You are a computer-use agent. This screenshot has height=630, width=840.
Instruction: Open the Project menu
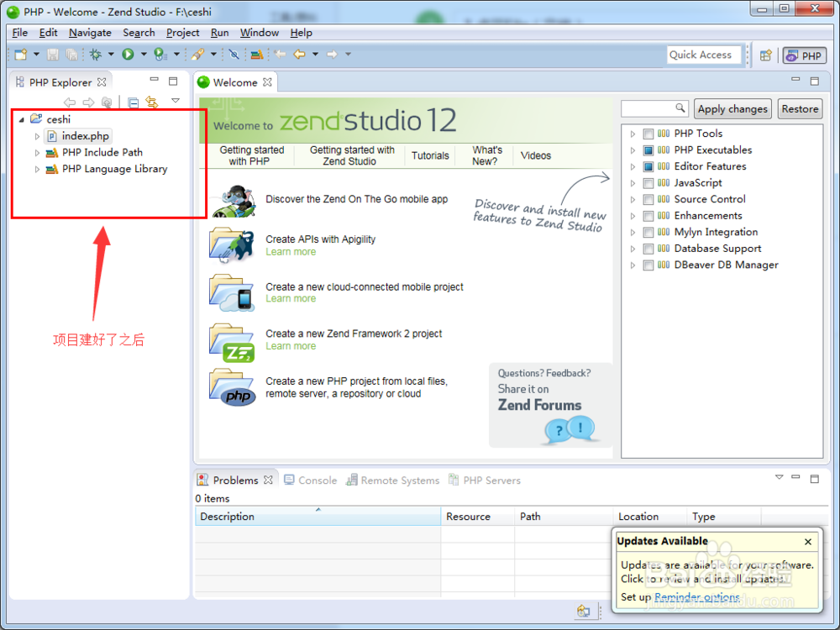point(182,33)
